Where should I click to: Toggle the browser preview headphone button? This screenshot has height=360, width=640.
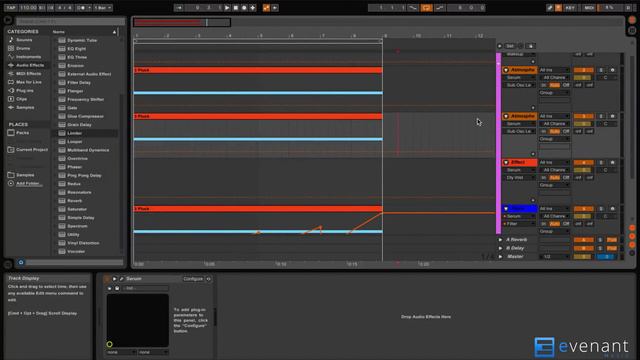point(21,262)
